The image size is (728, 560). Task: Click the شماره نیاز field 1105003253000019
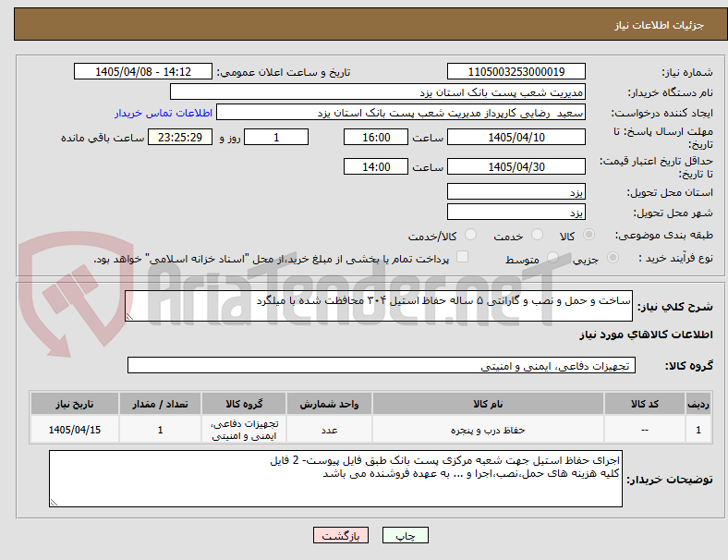516,71
